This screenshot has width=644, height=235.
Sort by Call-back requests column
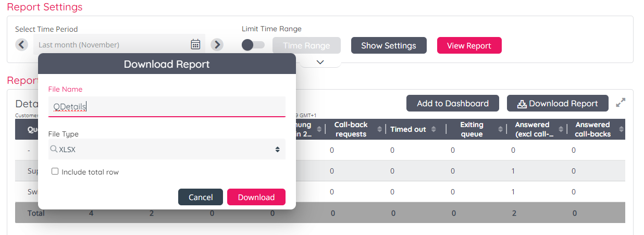pos(379,129)
